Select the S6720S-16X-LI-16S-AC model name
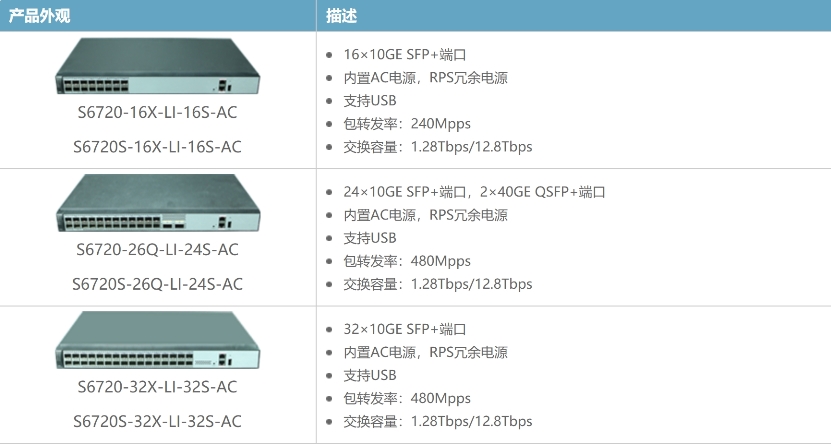Image resolution: width=831 pixels, height=444 pixels. 157,147
